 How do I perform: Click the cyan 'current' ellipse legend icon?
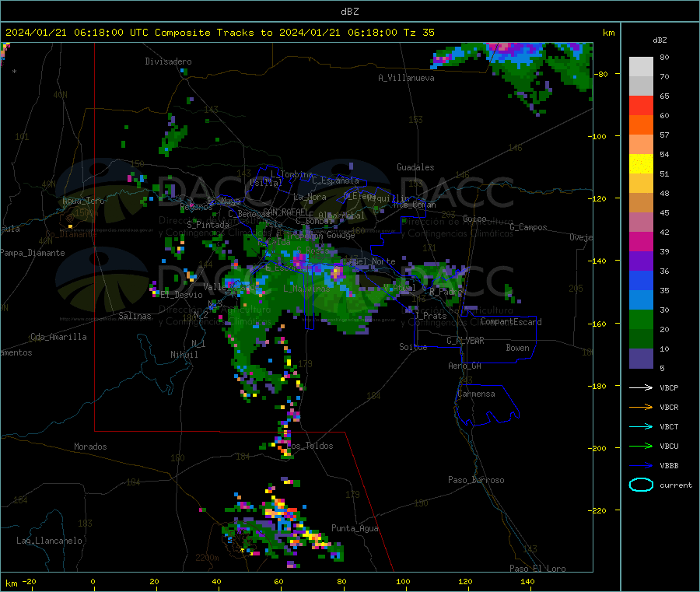(x=641, y=485)
